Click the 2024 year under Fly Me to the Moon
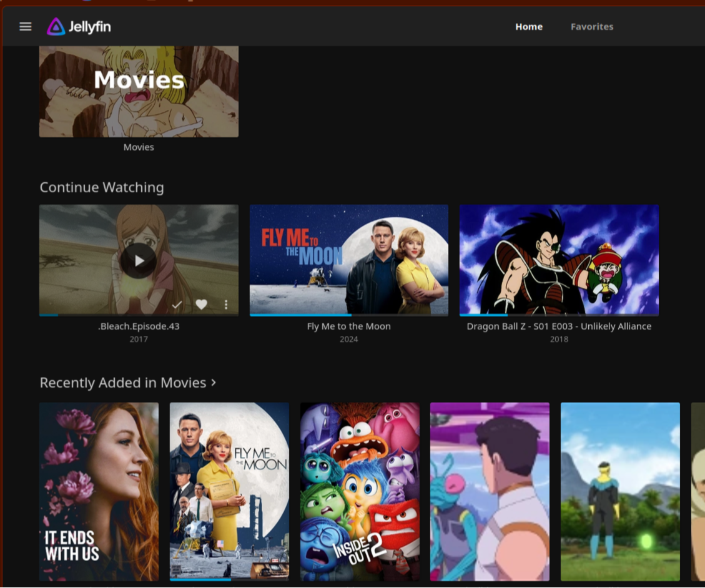The height and width of the screenshot is (588, 705). (349, 340)
